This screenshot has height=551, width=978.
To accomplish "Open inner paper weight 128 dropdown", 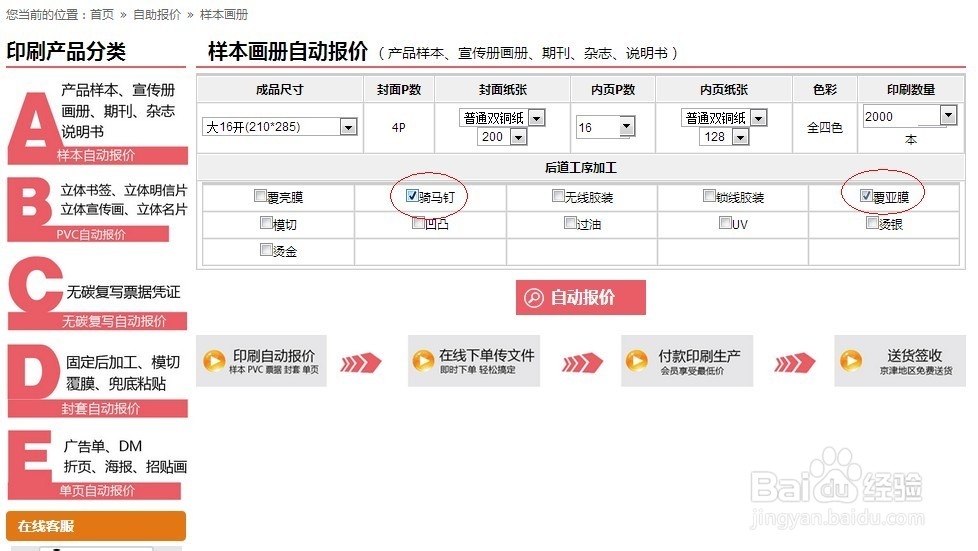I will tap(724, 137).
